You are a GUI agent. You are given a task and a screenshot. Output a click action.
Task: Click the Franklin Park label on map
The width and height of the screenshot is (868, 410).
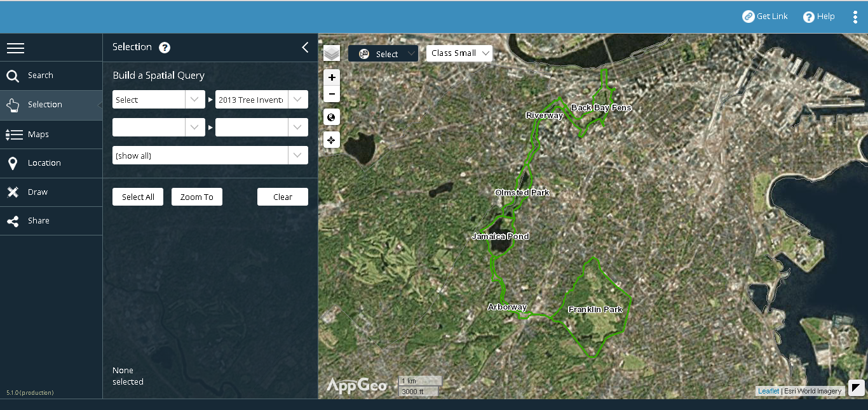coord(595,310)
